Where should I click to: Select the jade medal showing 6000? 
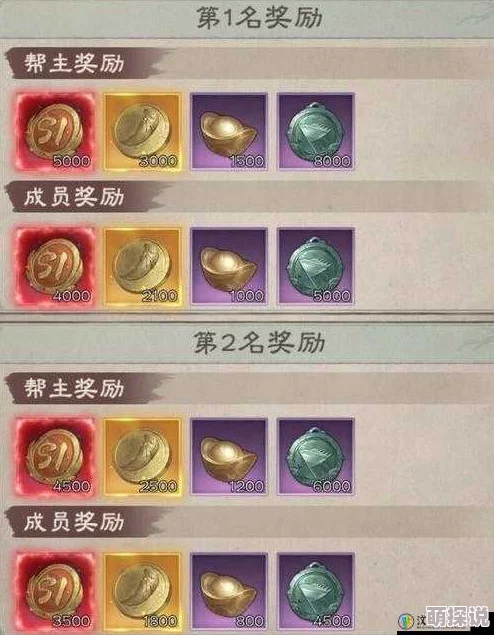pos(316,457)
